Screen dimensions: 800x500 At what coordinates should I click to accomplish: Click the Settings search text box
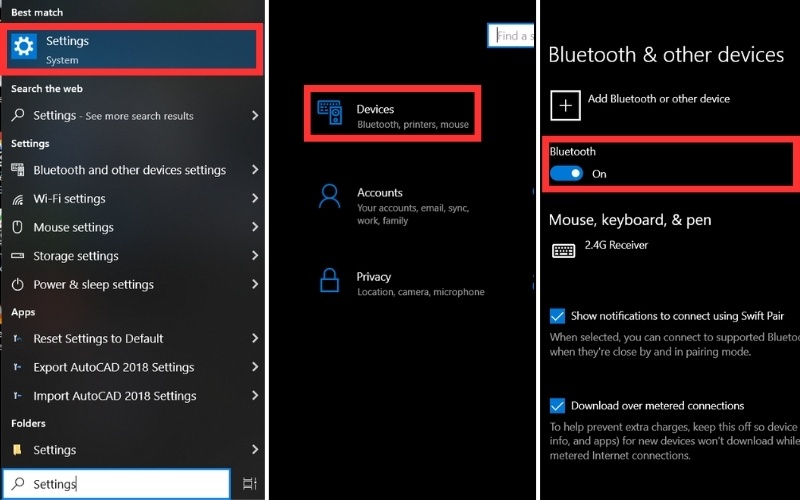[116, 484]
